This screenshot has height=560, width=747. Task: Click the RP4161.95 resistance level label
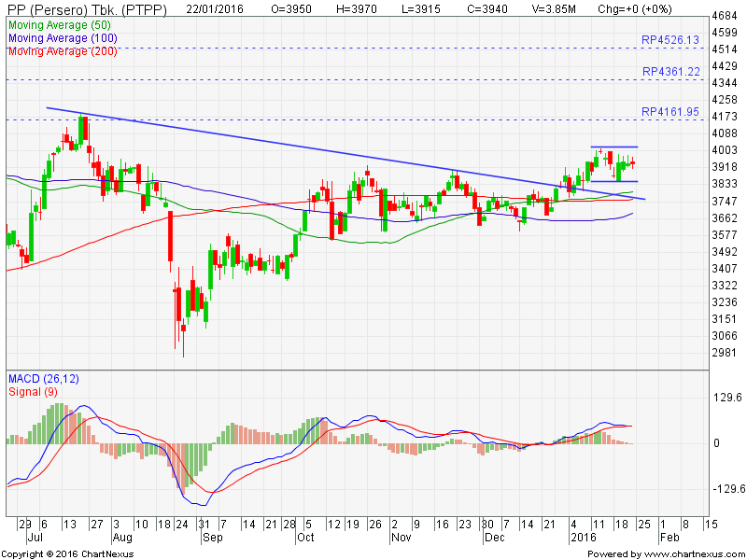[x=669, y=112]
